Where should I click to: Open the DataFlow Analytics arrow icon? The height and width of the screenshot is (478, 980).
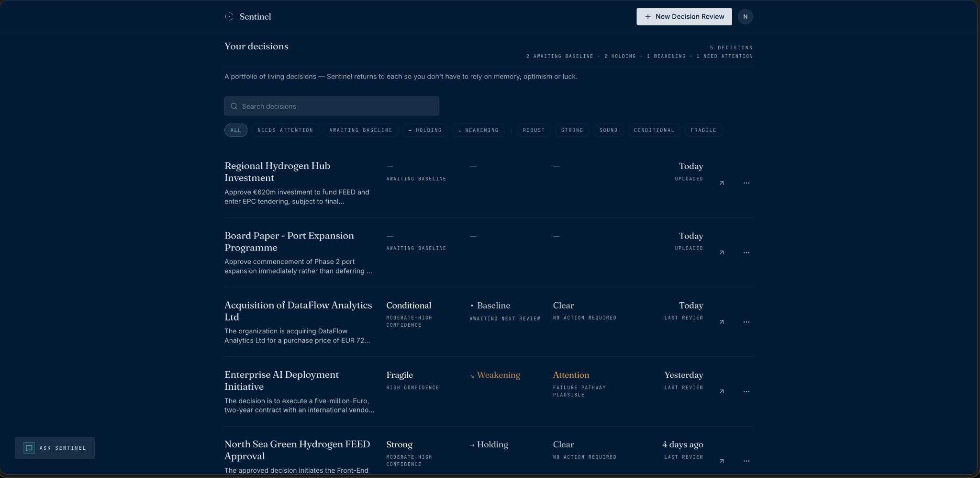coord(722,322)
